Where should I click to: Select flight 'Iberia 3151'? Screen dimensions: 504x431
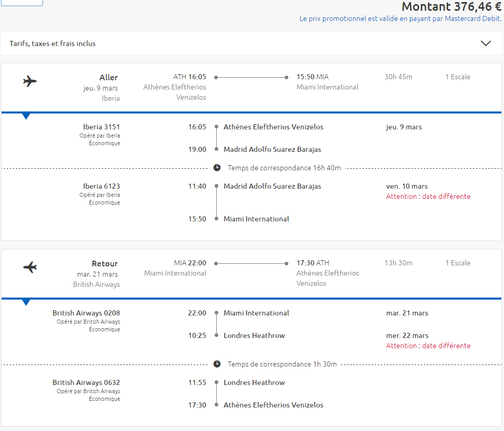tap(101, 127)
